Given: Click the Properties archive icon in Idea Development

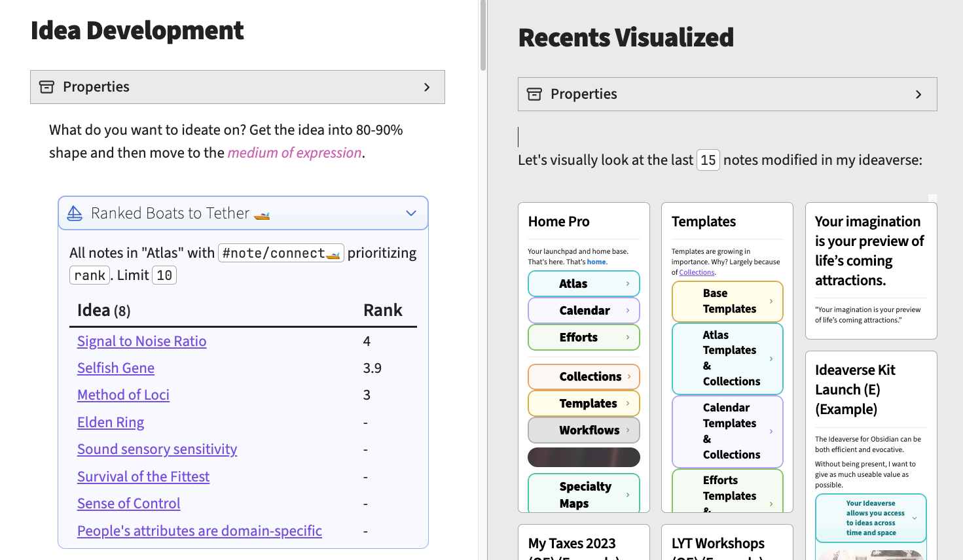Looking at the screenshot, I should [46, 87].
